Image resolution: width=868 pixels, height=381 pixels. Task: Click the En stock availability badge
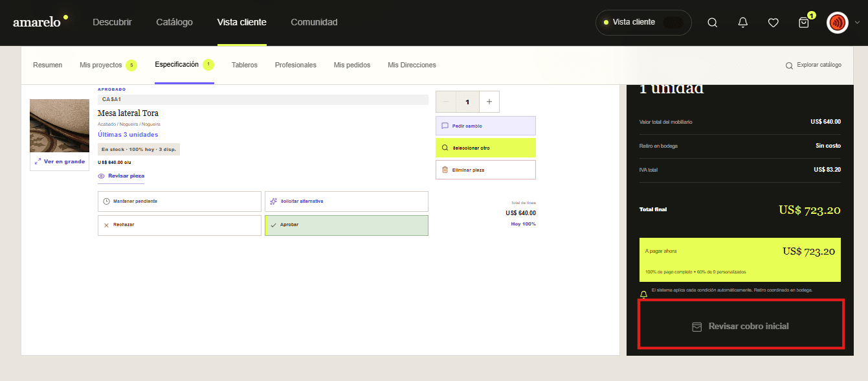[139, 150]
